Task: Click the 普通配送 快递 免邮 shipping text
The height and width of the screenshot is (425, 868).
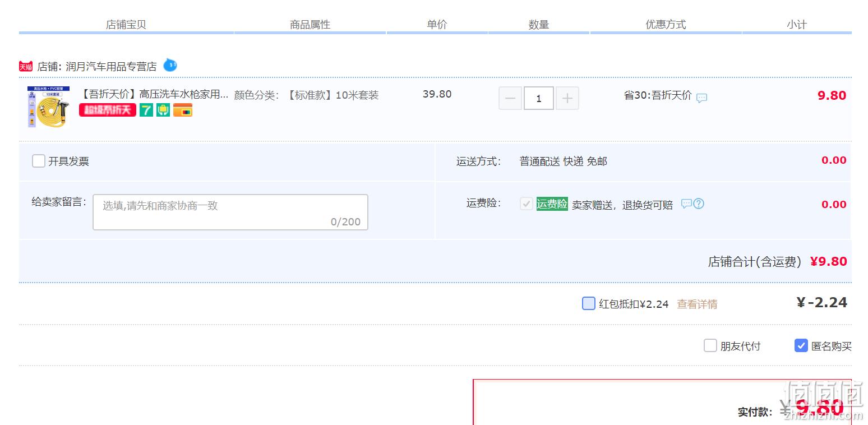Action: tap(564, 161)
